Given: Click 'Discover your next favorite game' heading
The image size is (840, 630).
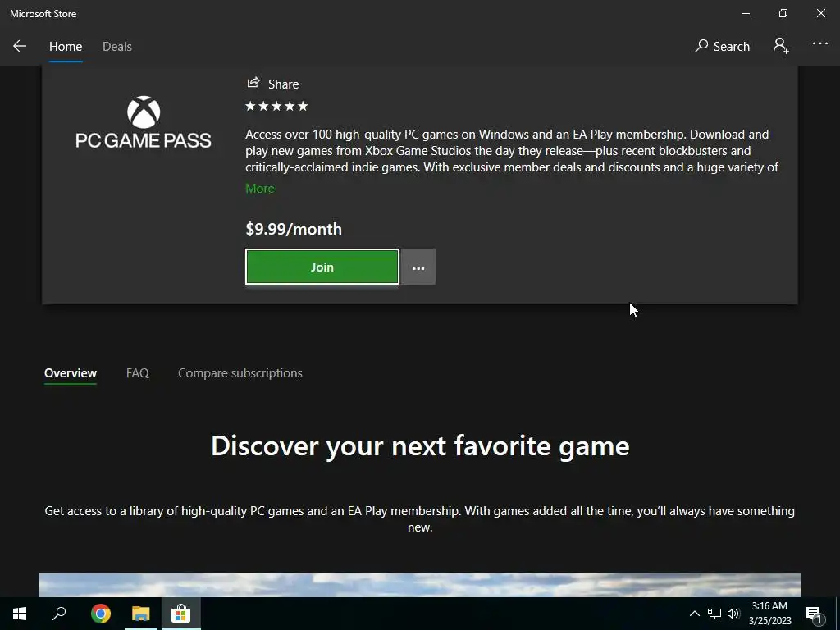Looking at the screenshot, I should point(420,445).
